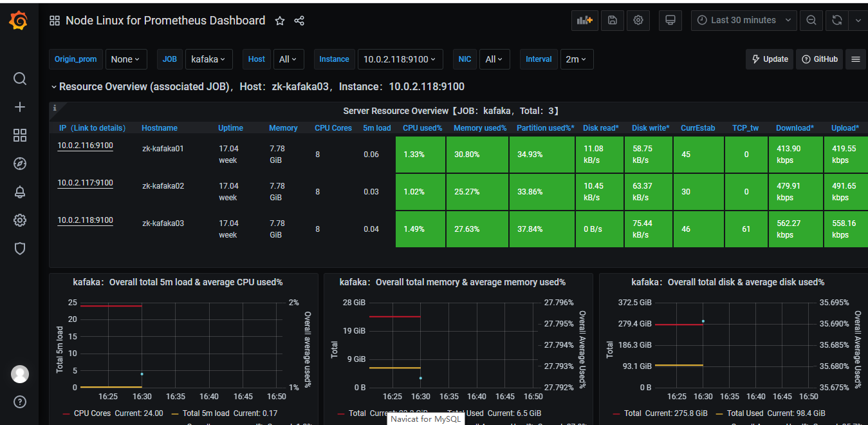Image resolution: width=868 pixels, height=425 pixels.
Task: Open the refresh interval dropdown arrow
Action: (858, 21)
